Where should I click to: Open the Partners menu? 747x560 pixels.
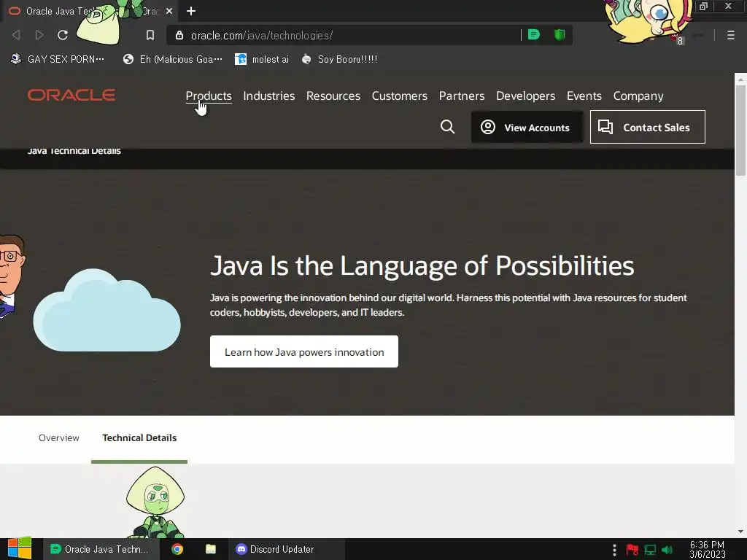462,96
